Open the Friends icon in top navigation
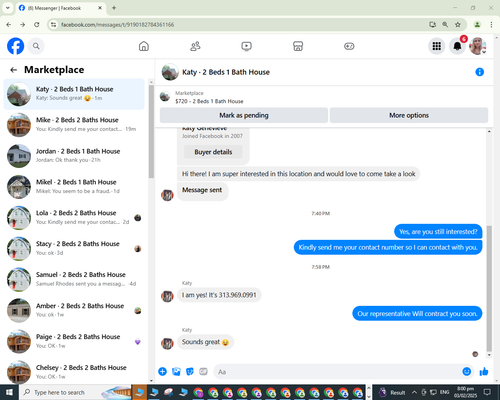 click(x=195, y=46)
